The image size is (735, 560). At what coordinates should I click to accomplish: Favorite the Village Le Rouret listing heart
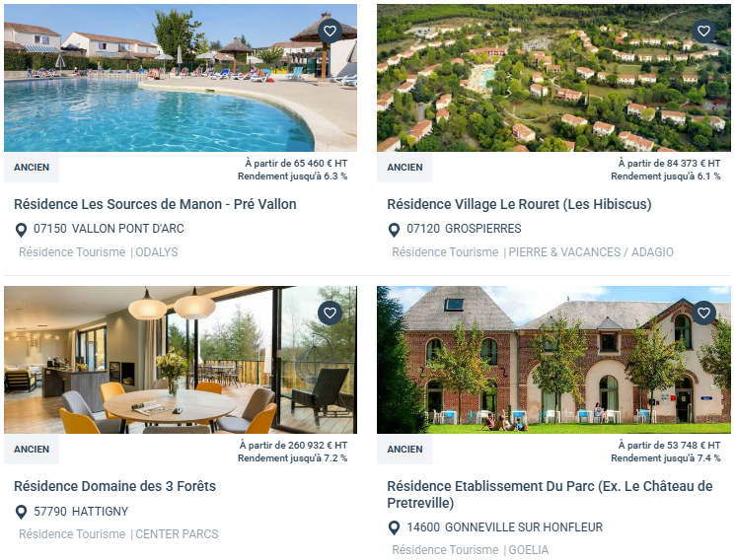703,31
